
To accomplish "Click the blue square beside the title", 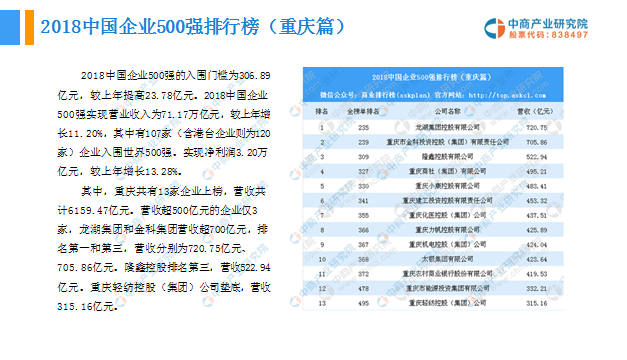I will [x=10, y=27].
